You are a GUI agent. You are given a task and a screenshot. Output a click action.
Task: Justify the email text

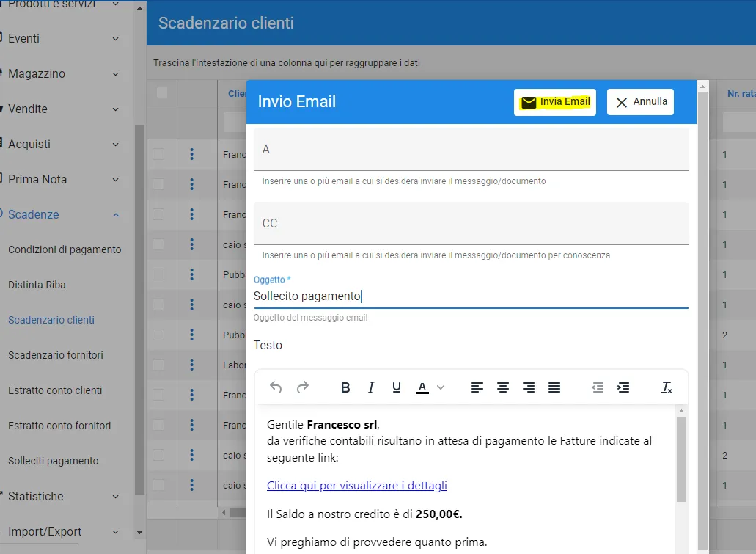(554, 387)
